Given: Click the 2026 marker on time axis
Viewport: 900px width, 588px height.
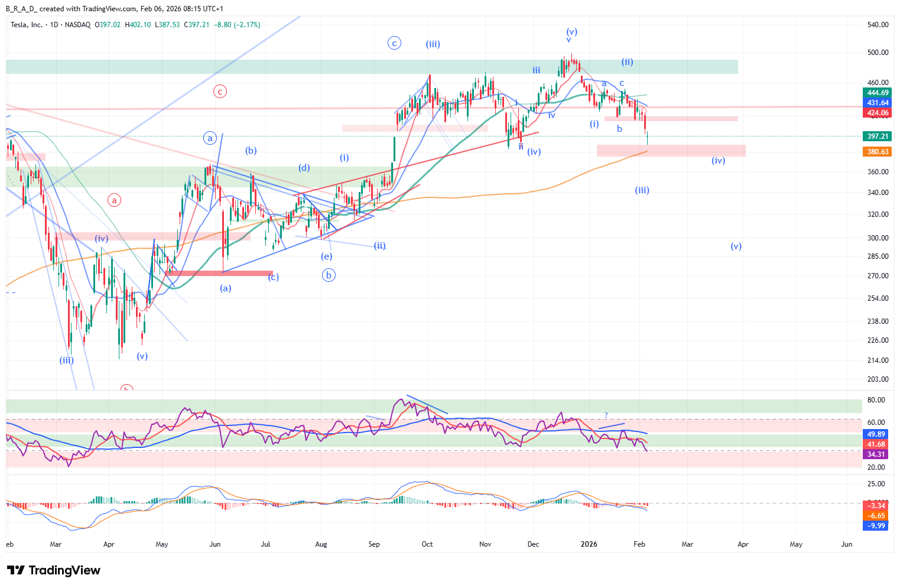Looking at the screenshot, I should 589,544.
